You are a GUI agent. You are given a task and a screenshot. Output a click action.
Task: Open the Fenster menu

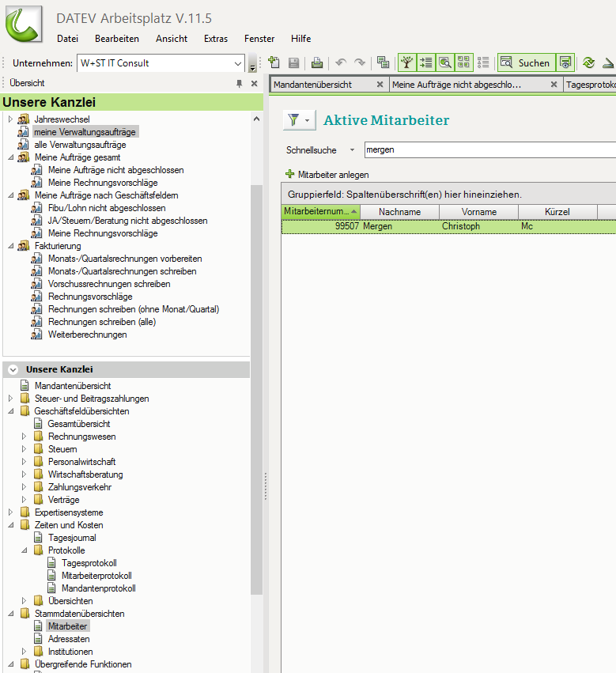[259, 39]
